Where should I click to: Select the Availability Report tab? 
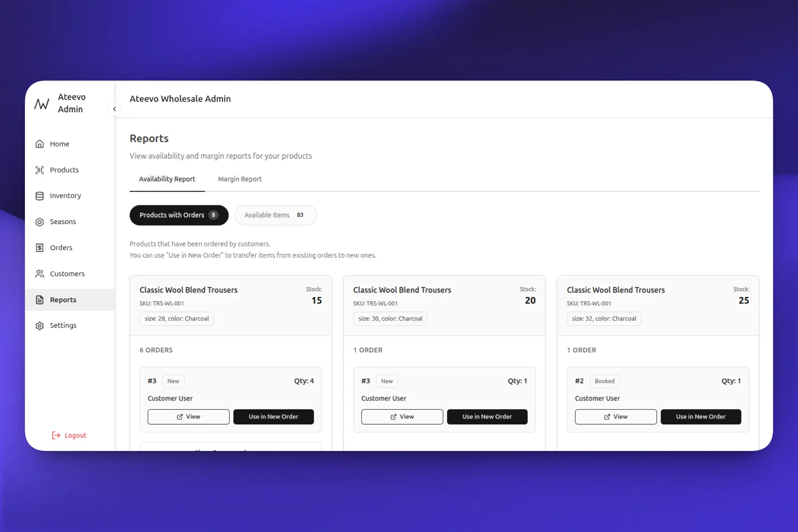167,179
